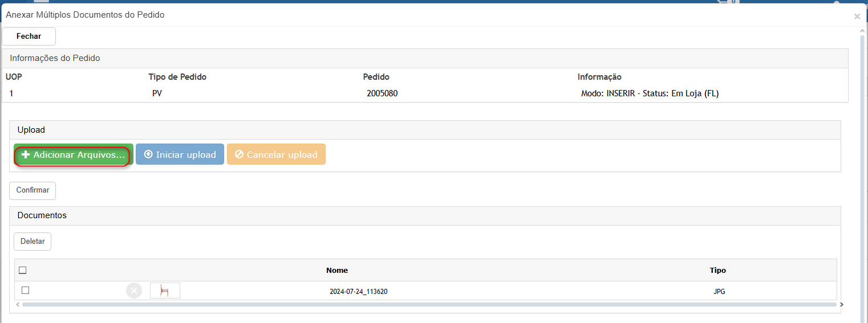Check the box for file 2024-07-24_113620

(x=25, y=291)
